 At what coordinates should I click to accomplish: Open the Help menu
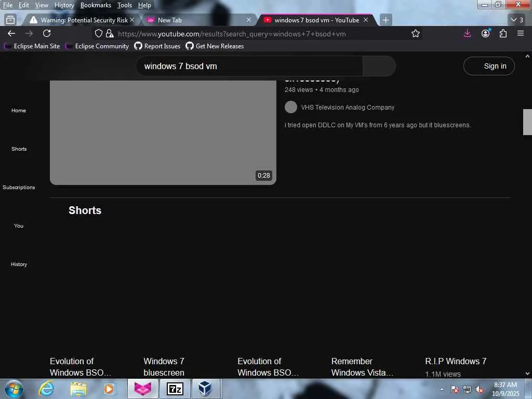click(x=144, y=5)
